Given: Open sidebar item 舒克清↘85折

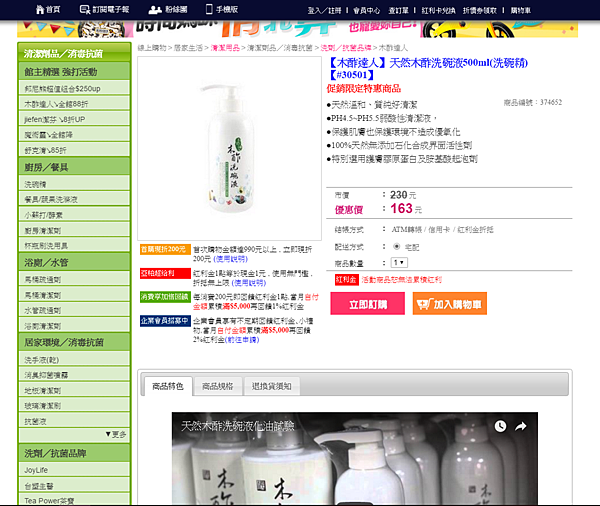Looking at the screenshot, I should 74,150.
